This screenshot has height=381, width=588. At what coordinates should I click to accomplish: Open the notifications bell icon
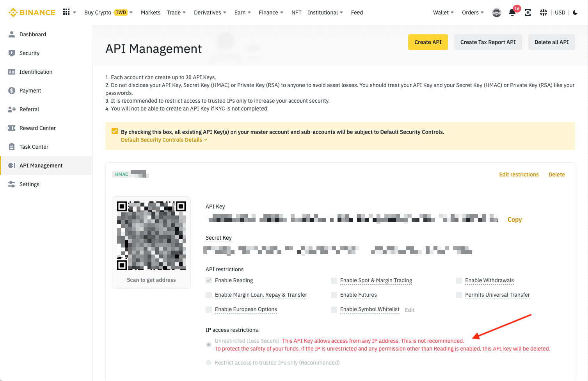[512, 12]
